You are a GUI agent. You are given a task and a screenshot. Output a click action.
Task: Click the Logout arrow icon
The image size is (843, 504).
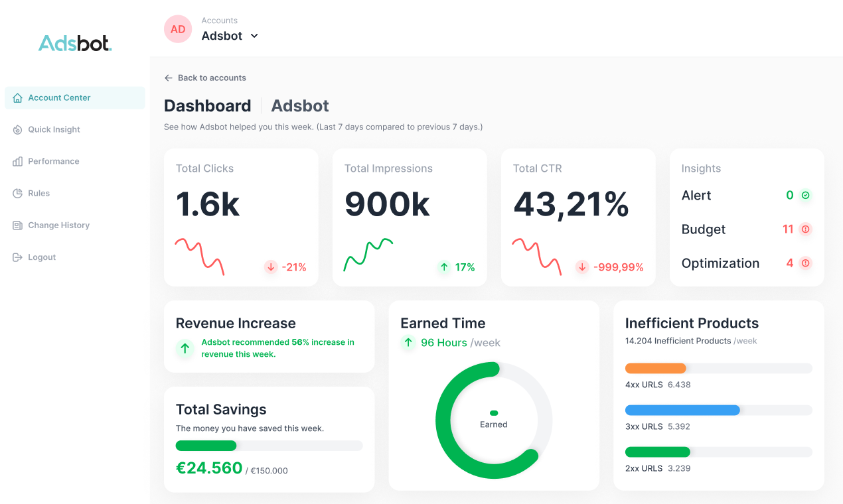[x=18, y=257]
